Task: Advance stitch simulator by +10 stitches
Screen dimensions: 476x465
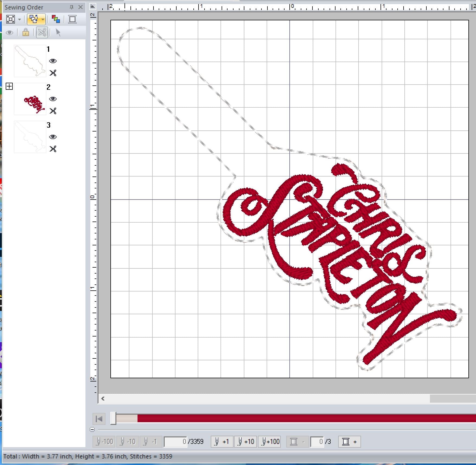Action: 245,442
